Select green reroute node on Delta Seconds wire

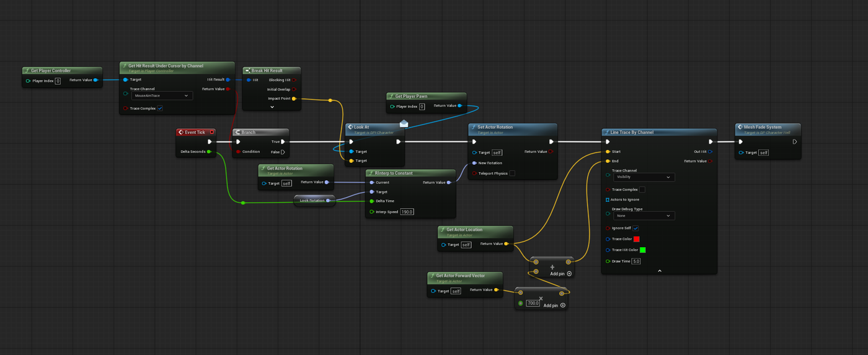coord(243,203)
